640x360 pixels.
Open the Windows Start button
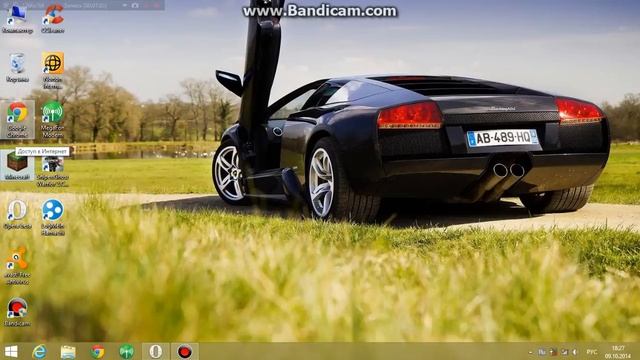(11, 351)
